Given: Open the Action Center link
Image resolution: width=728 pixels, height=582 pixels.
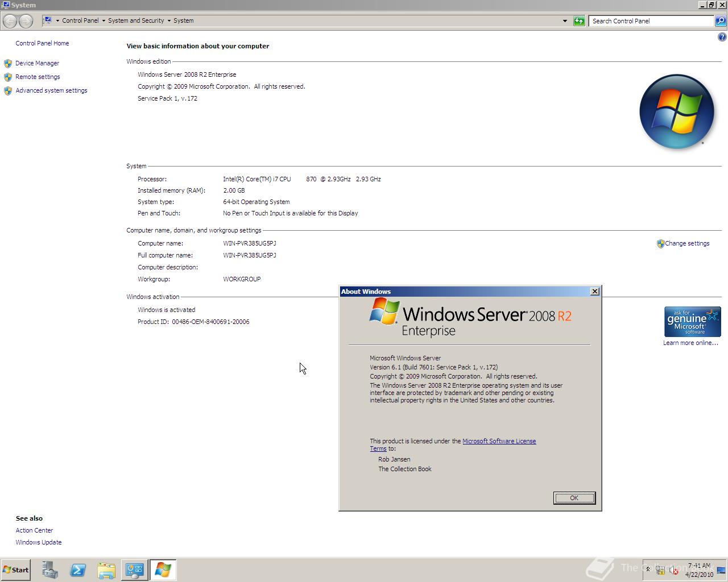Looking at the screenshot, I should (34, 530).
